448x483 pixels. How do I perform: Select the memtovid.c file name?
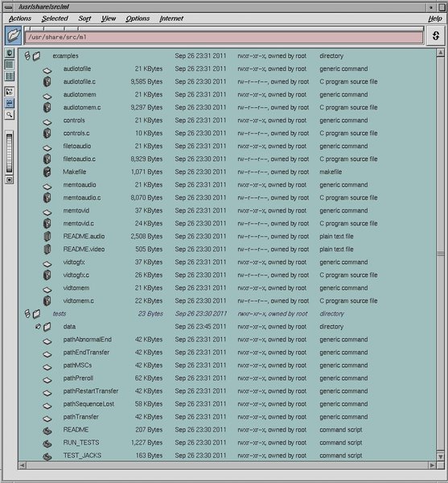coord(79,224)
